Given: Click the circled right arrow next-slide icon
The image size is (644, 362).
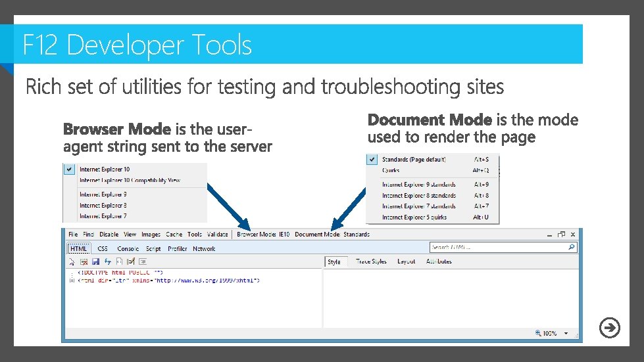Looking at the screenshot, I should click(610, 328).
